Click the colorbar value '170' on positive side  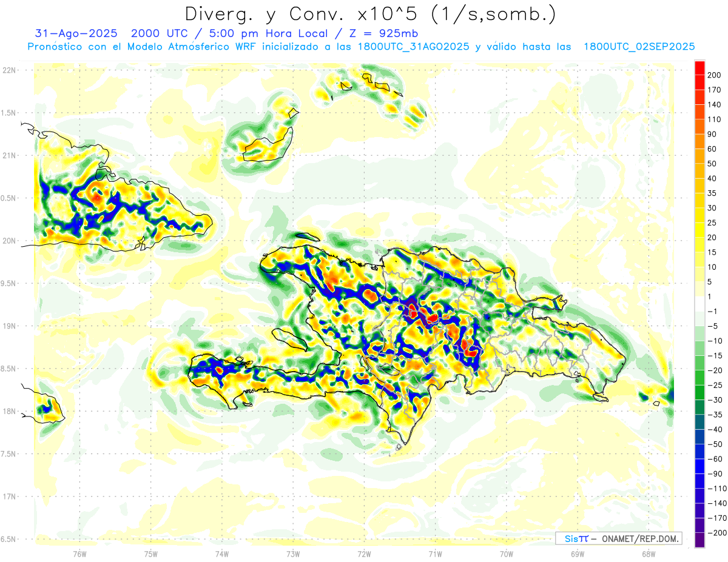pyautogui.click(x=715, y=90)
